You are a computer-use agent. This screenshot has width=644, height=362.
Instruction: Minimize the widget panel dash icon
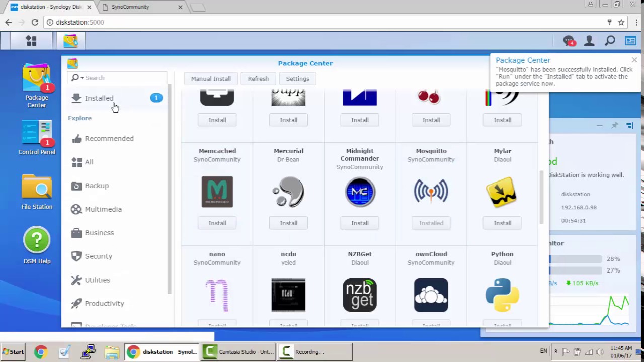(x=599, y=125)
